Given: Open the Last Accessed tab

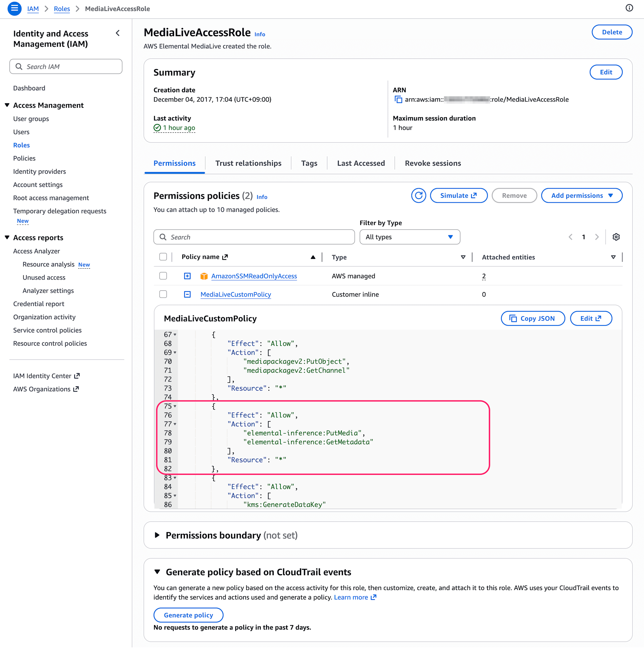Looking at the screenshot, I should pyautogui.click(x=361, y=163).
